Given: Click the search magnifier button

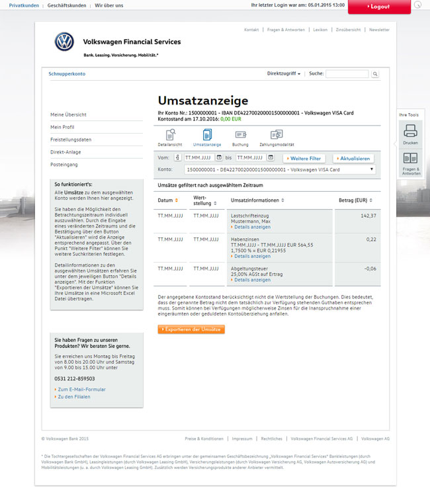Looking at the screenshot, I should pos(375,74).
